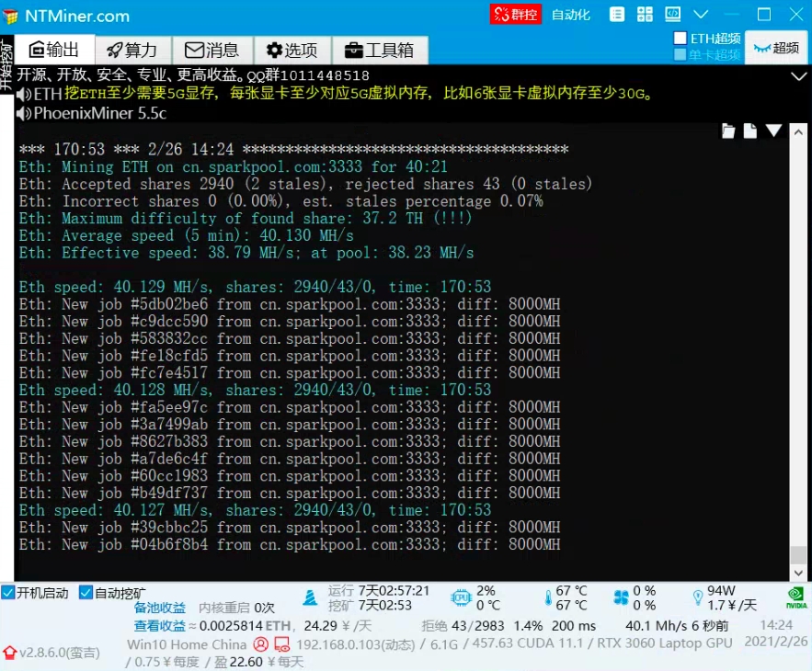Open the 工具箱 tab
This screenshot has width=812, height=671.
pyautogui.click(x=379, y=50)
